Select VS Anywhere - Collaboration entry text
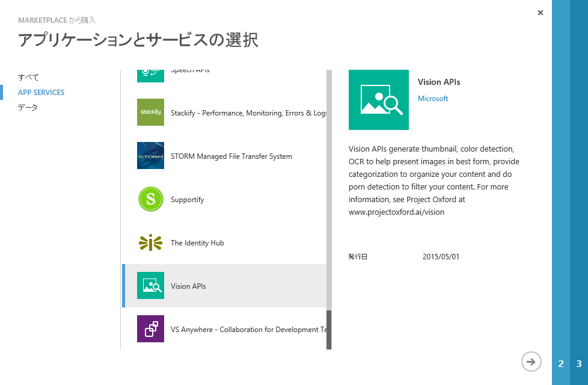Image resolution: width=588 pixels, height=385 pixels. click(x=248, y=330)
